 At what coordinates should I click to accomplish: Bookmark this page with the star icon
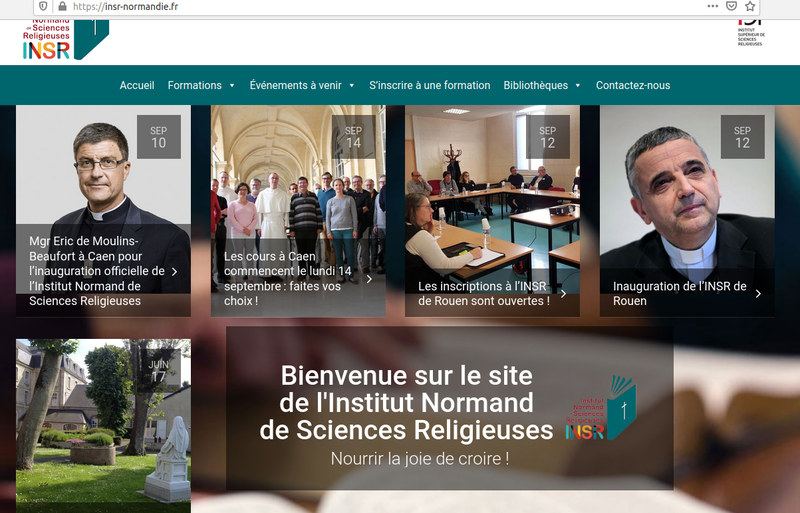pos(750,6)
